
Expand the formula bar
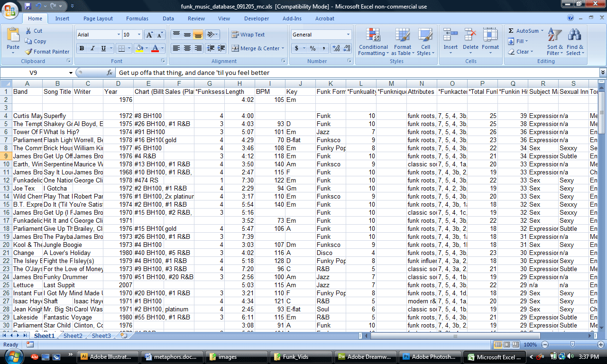click(603, 73)
